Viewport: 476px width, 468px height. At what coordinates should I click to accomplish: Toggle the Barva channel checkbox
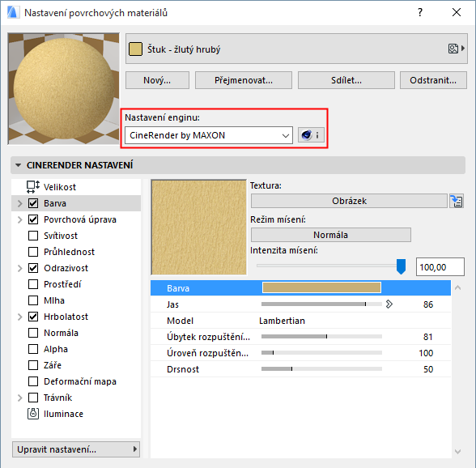(33, 203)
